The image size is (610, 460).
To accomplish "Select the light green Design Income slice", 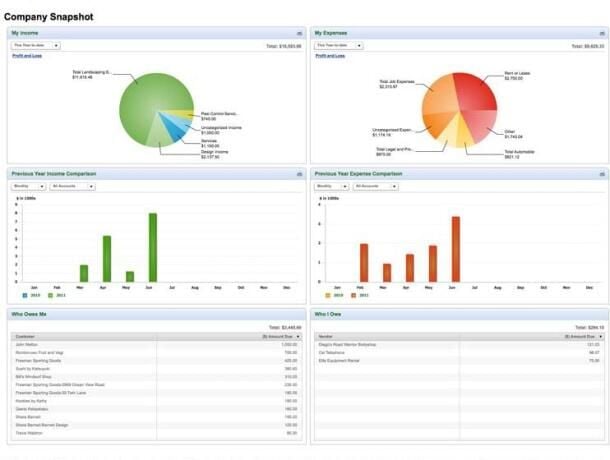I will (x=158, y=136).
